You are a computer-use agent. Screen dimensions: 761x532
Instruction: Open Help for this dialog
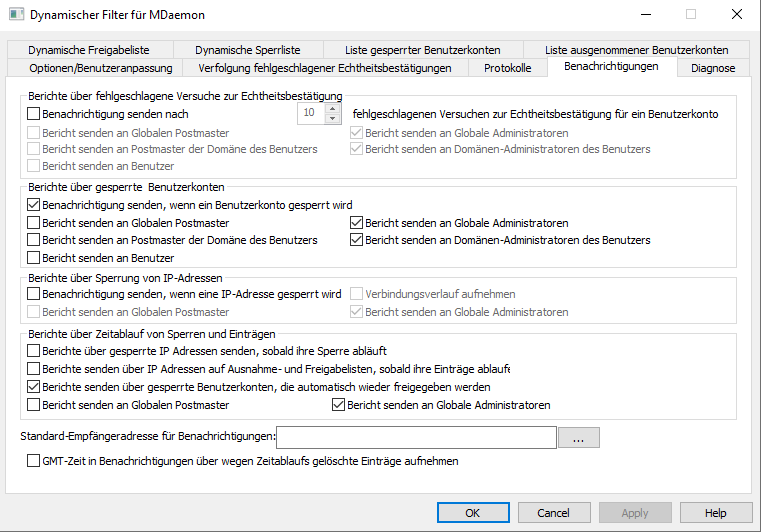(715, 513)
